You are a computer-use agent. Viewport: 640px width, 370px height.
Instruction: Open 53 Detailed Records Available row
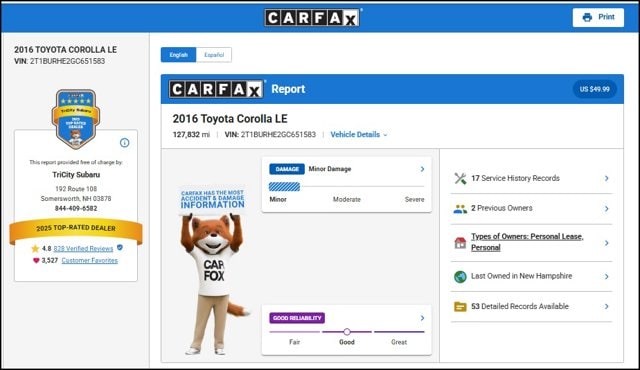[531, 306]
